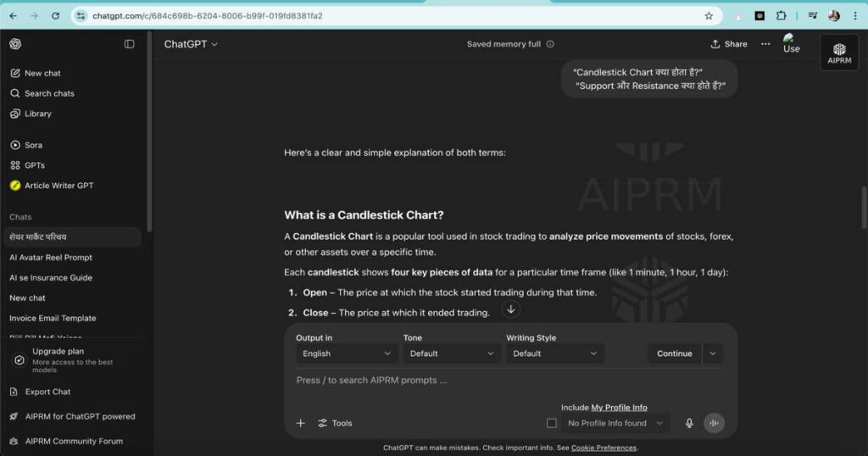Click the Share button

(728, 44)
